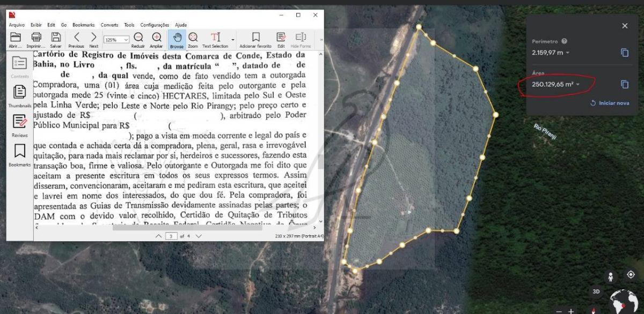Expand the area units dropdown
The height and width of the screenshot is (314, 644).
(578, 85)
